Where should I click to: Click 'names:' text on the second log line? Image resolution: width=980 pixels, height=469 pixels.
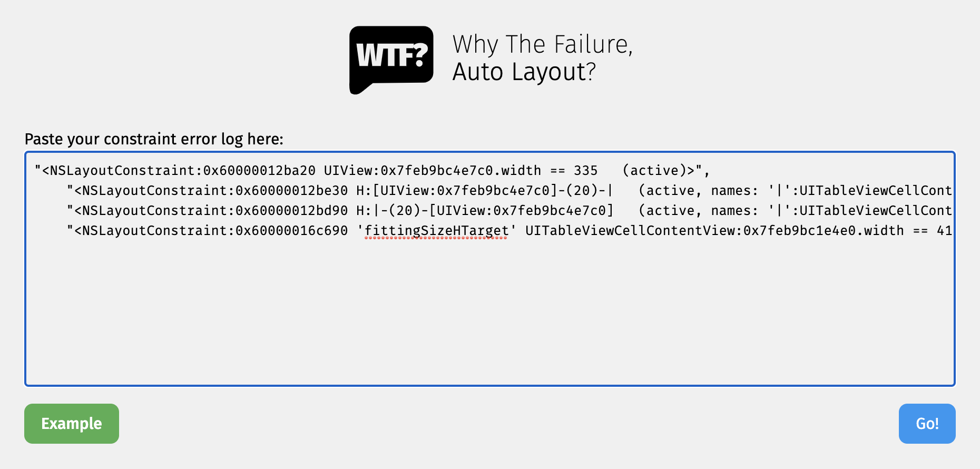click(x=735, y=191)
